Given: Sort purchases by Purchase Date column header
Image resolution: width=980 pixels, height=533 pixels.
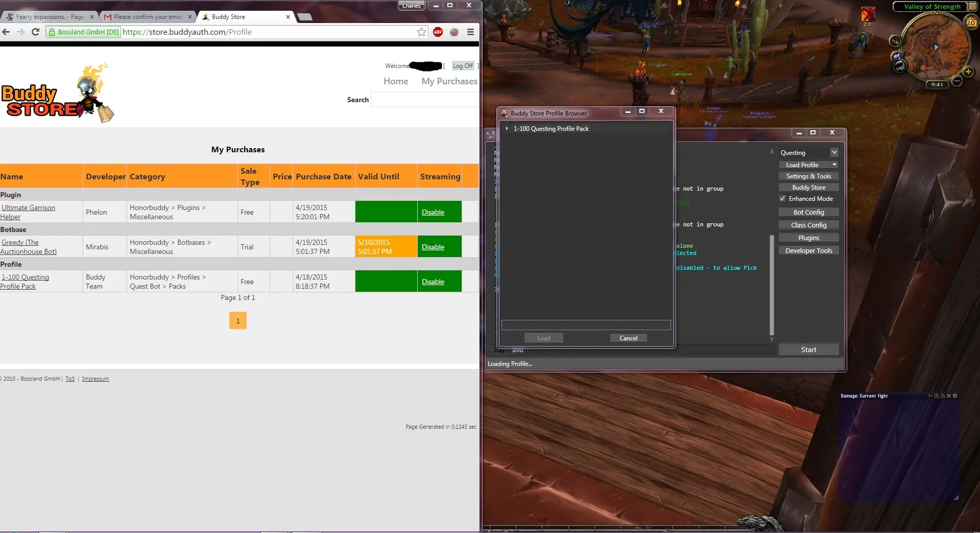Looking at the screenshot, I should click(323, 176).
